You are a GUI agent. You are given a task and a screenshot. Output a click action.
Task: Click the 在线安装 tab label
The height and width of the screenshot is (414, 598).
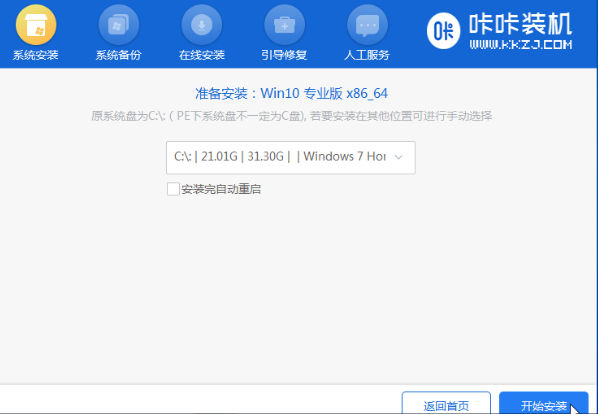click(x=202, y=55)
